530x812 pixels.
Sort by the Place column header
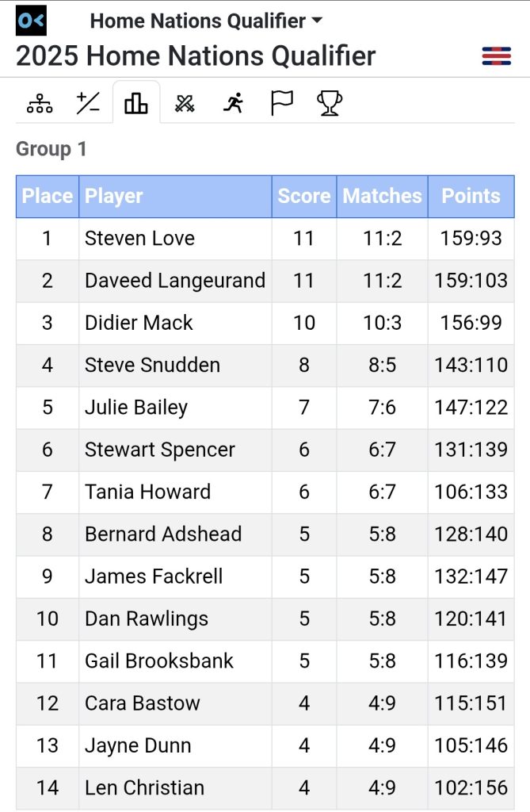47,197
